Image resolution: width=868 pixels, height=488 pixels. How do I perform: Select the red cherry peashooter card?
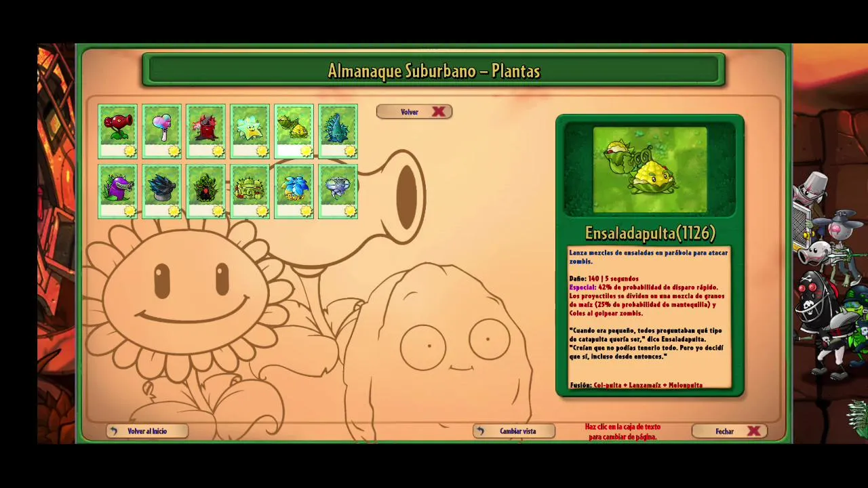[x=117, y=131]
